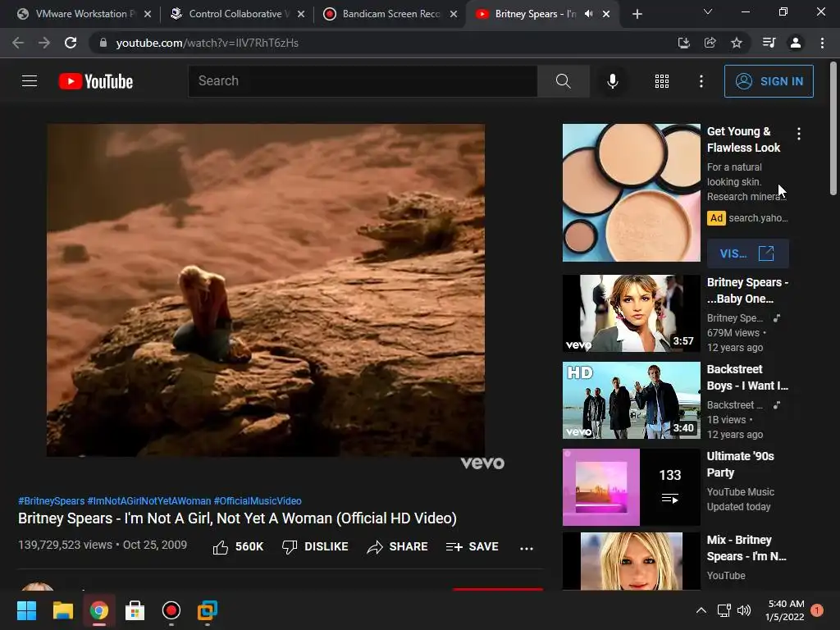The height and width of the screenshot is (630, 840).
Task: Open Chrome three-dot menu
Action: pyautogui.click(x=822, y=43)
